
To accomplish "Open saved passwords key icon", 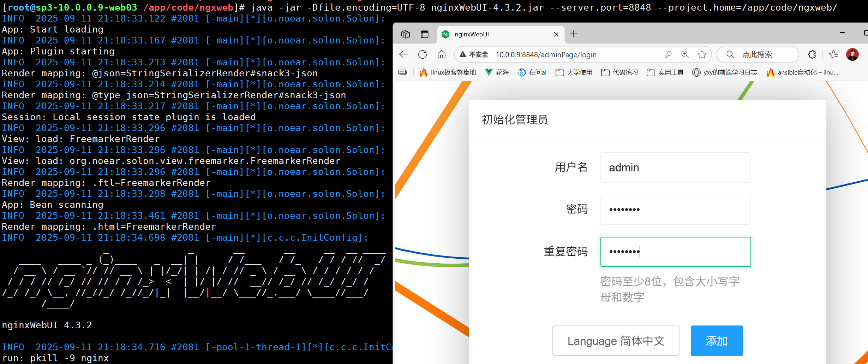I will coord(668,54).
